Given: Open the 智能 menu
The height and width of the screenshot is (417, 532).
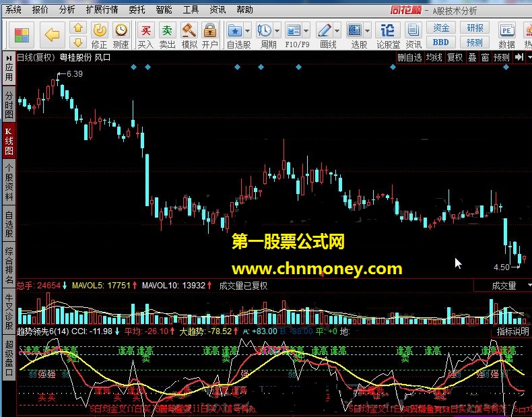Looking at the screenshot, I should (164, 10).
